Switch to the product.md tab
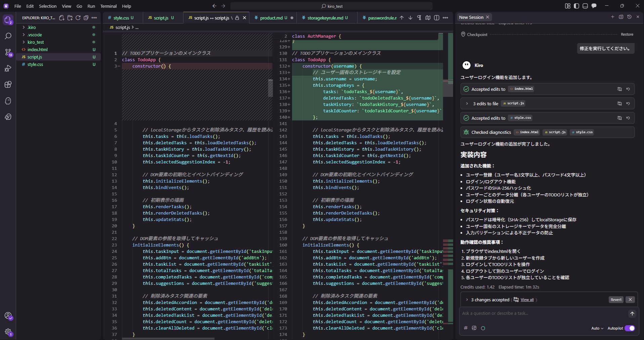 pyautogui.click(x=271, y=18)
